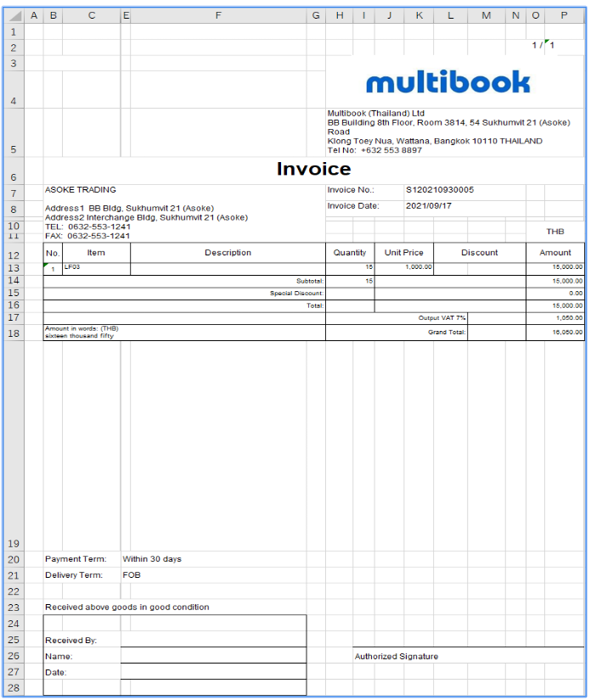Select item code LF03 cell
591x700 pixels.
coord(96,268)
